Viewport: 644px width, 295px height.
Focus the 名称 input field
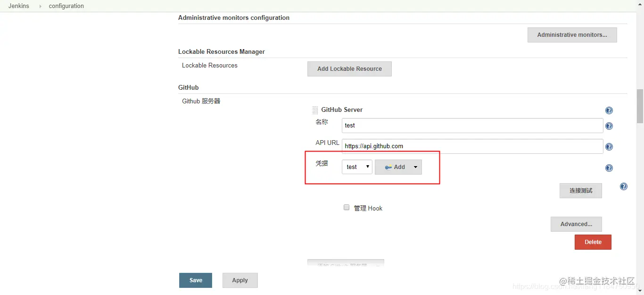(472, 126)
